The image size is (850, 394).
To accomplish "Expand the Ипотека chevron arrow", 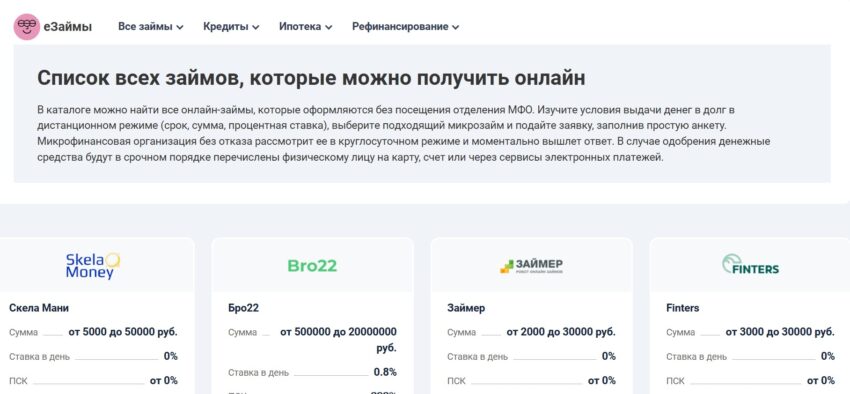I will (329, 27).
